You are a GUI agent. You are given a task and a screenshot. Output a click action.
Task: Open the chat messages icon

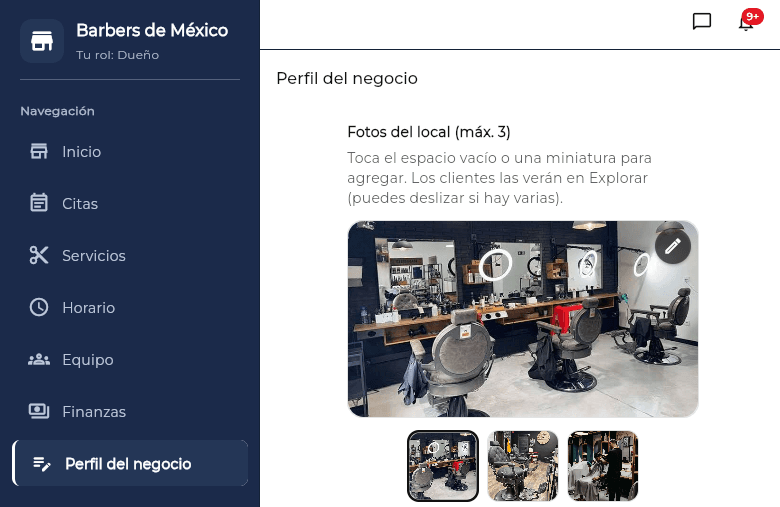pos(701,21)
